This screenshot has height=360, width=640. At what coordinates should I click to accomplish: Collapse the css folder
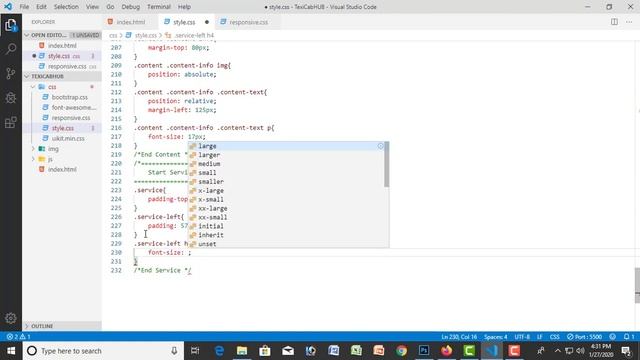coord(33,87)
